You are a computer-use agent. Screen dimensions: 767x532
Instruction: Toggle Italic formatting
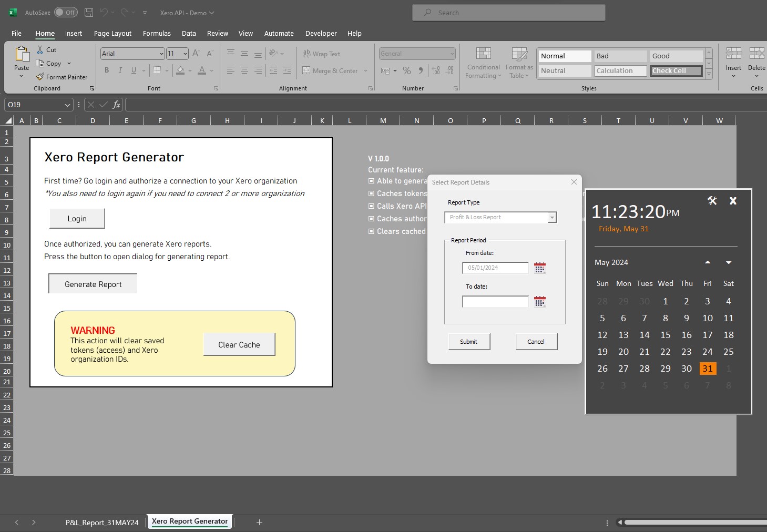point(120,70)
